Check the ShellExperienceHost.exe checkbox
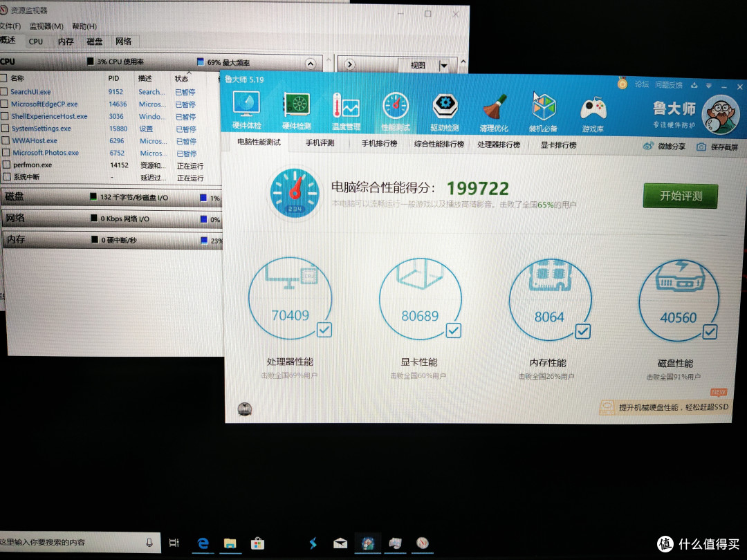 coord(5,115)
